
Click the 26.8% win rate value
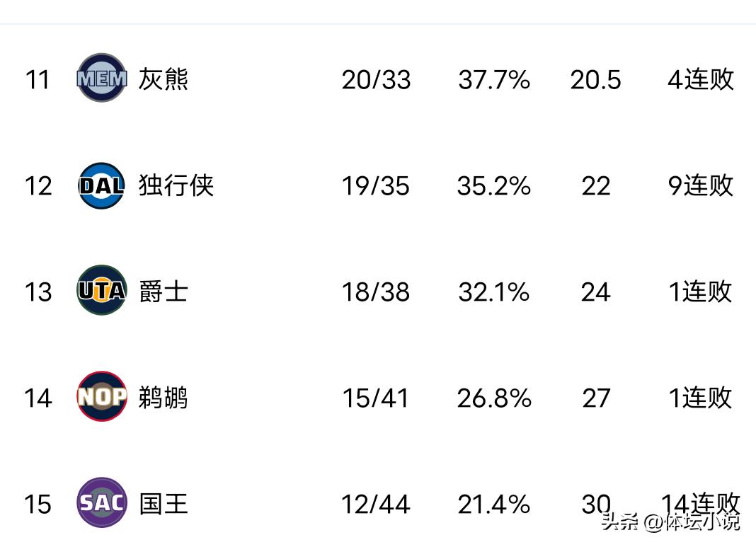[x=494, y=398]
